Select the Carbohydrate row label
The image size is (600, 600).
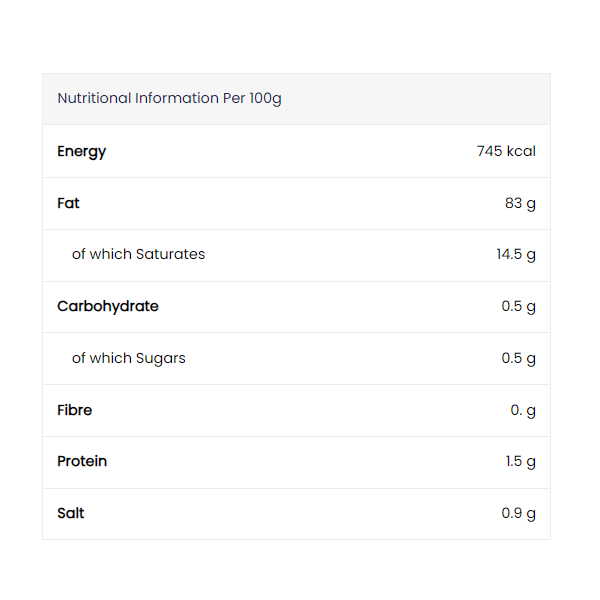[107, 306]
